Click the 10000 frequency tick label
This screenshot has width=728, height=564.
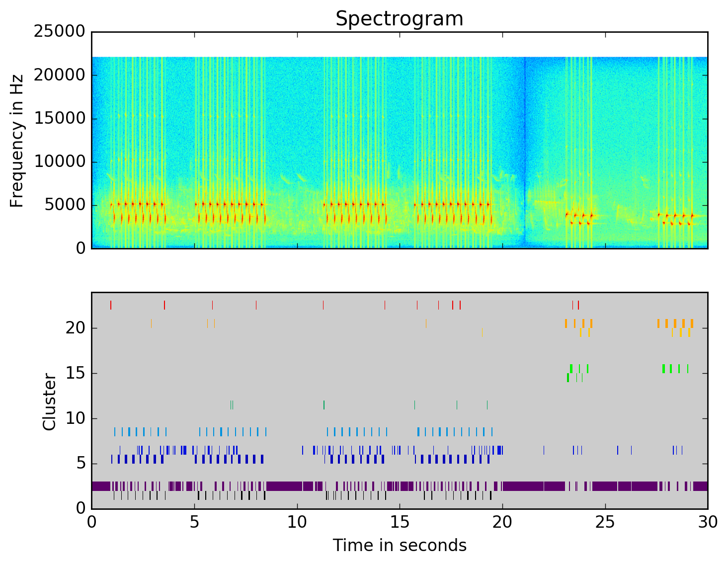pyautogui.click(x=59, y=162)
